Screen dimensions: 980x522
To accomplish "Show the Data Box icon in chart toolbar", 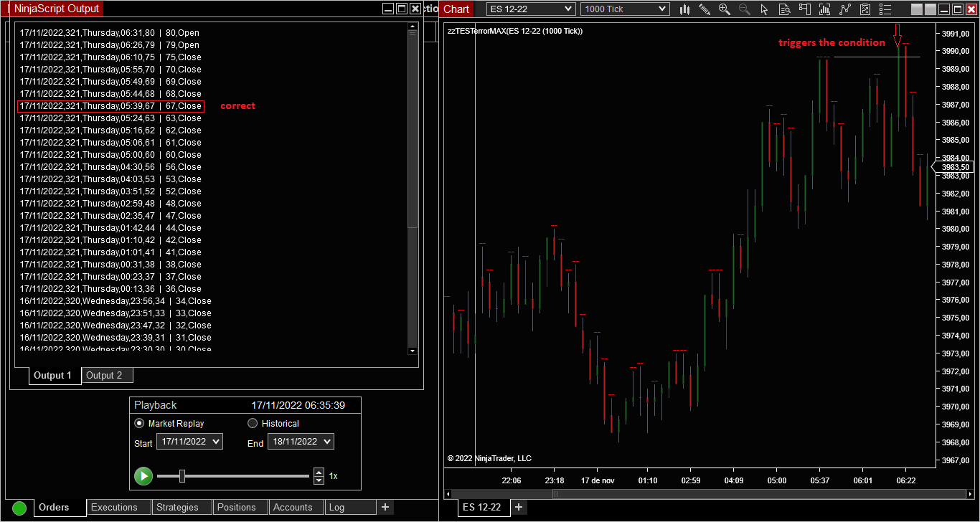I will (x=784, y=9).
